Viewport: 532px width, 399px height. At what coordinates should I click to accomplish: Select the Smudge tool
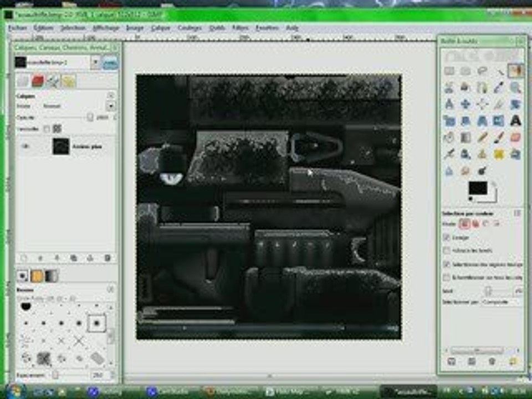pos(465,171)
